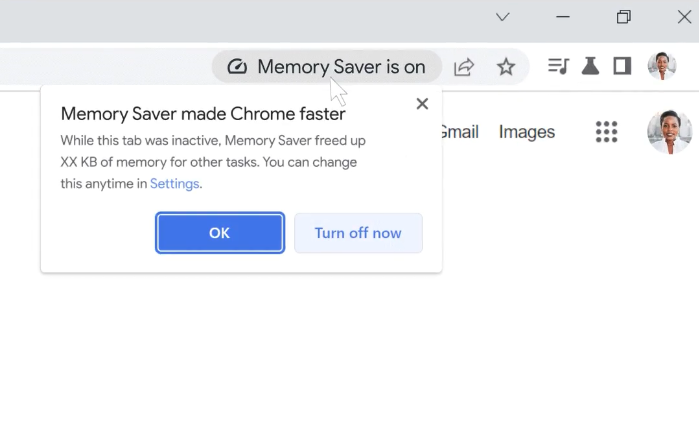699x446 pixels.
Task: Open Gmail link on Google page
Action: click(x=459, y=132)
